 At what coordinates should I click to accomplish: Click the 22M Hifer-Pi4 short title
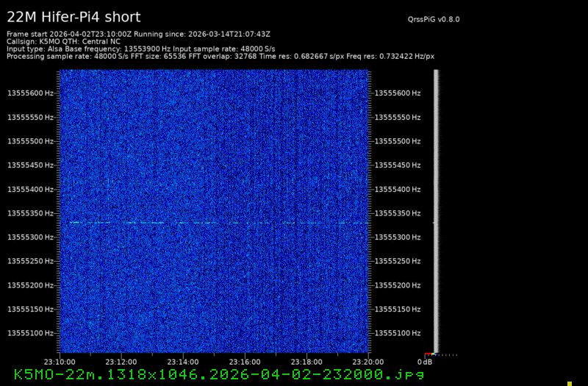point(73,17)
